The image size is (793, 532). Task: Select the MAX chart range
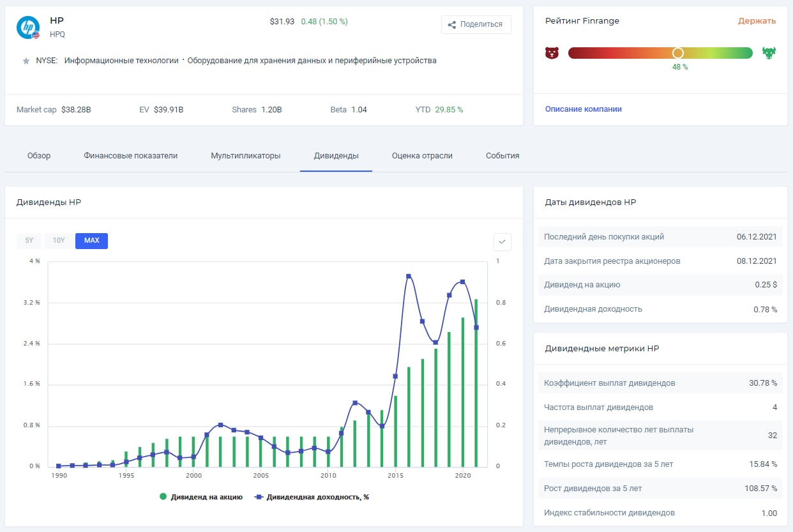pyautogui.click(x=91, y=241)
